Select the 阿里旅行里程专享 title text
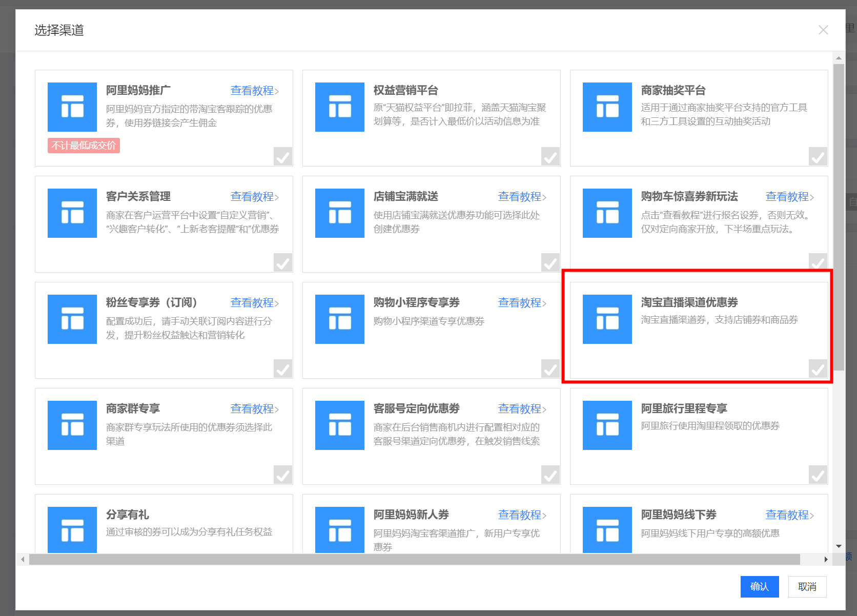This screenshot has height=616, width=857. click(684, 409)
